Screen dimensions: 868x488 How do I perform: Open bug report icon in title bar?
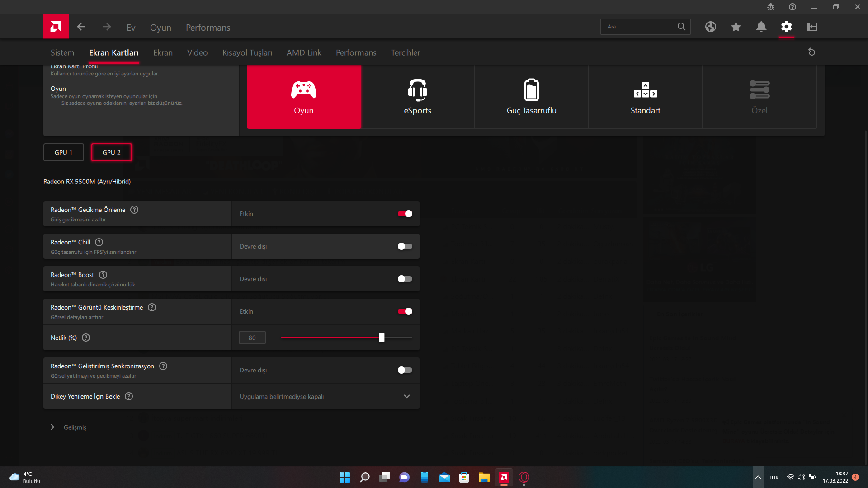[x=771, y=7]
